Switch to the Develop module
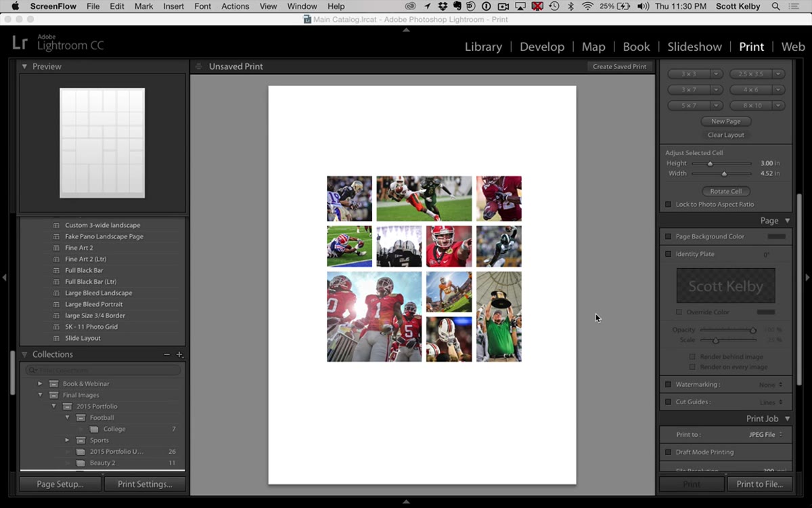The width and height of the screenshot is (812, 508). [x=542, y=47]
